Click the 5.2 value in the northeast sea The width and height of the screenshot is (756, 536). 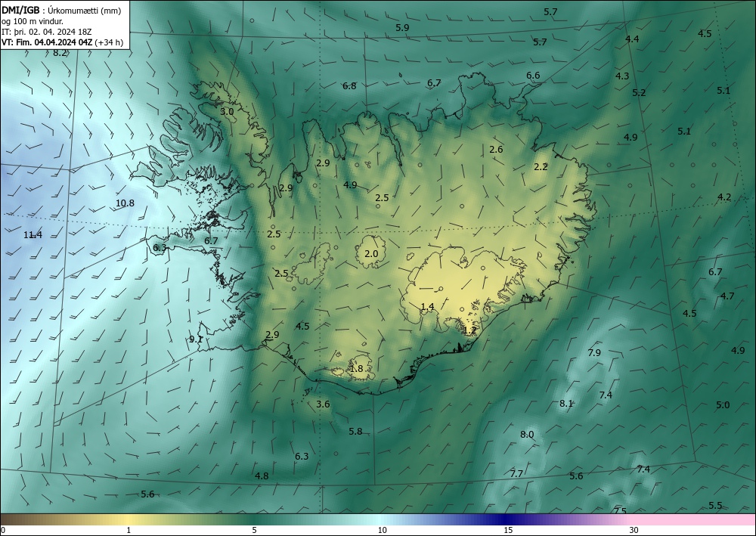pos(639,93)
